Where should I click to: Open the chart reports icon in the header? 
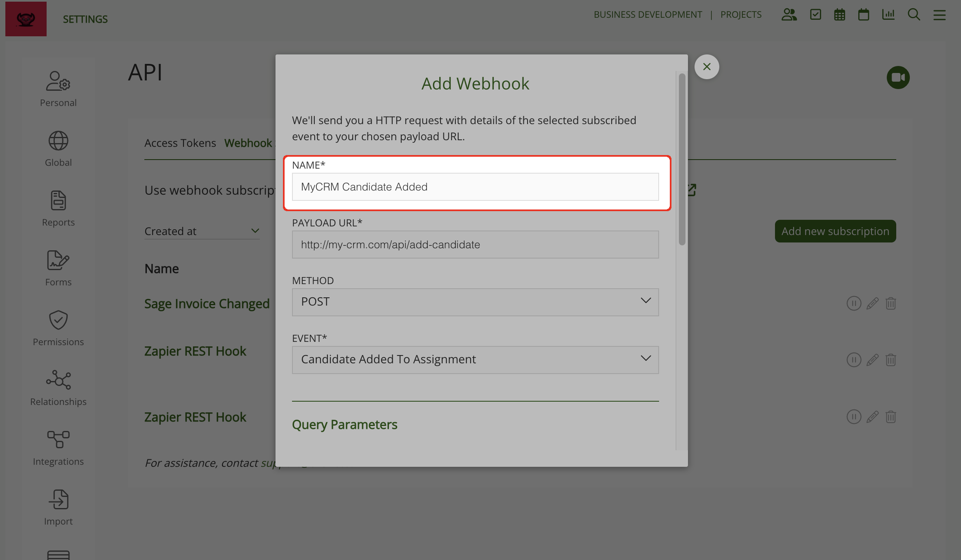point(888,15)
